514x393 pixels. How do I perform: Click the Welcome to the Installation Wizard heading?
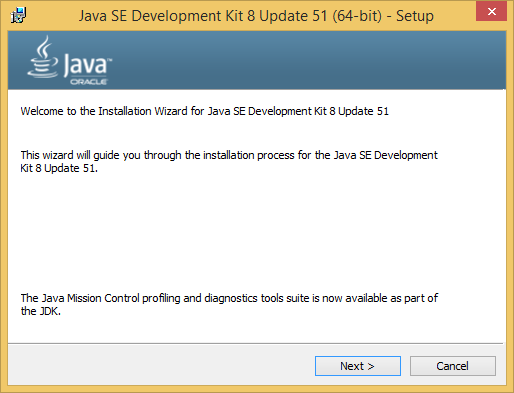coord(205,111)
